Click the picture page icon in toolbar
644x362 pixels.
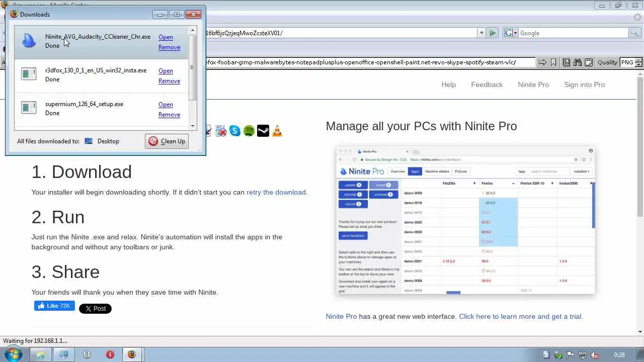coord(567,62)
